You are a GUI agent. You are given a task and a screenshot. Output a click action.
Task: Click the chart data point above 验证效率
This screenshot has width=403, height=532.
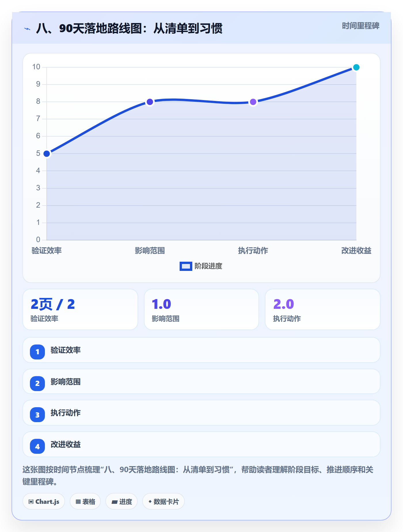[x=47, y=154]
